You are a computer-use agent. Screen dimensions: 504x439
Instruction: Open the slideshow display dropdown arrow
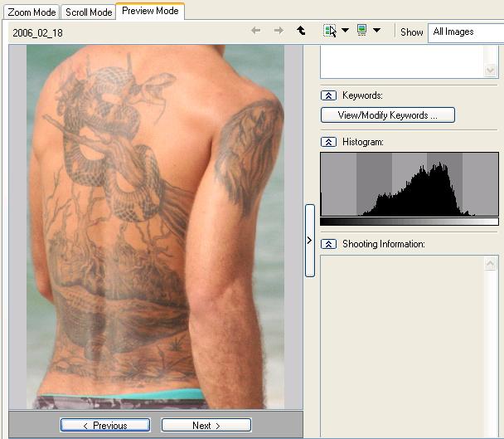[376, 31]
